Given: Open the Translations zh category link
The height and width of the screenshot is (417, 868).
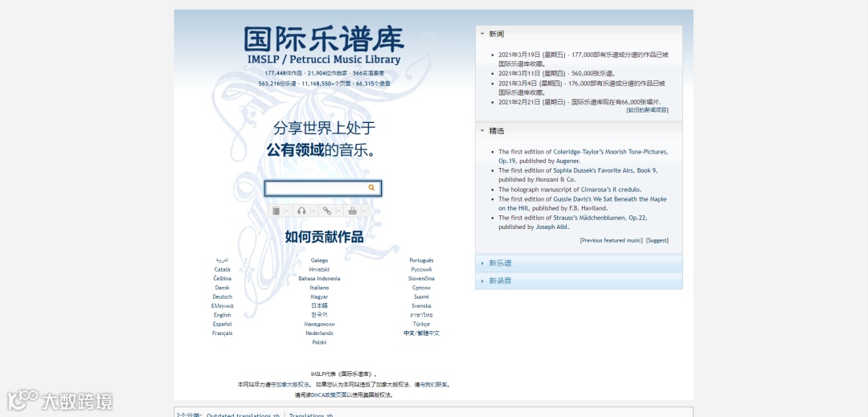Looking at the screenshot, I should click(x=311, y=415).
